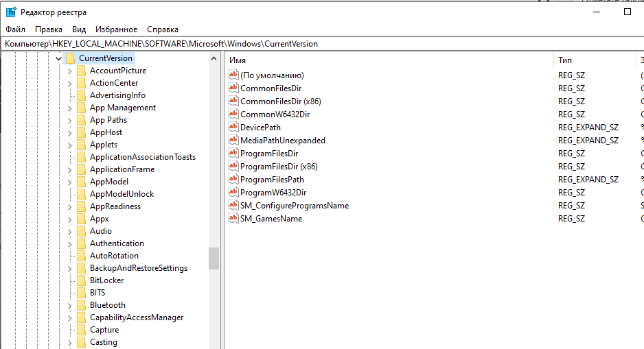Click REG_EXPAND_SZ type in DevicePath row
644x349 pixels.
click(588, 128)
